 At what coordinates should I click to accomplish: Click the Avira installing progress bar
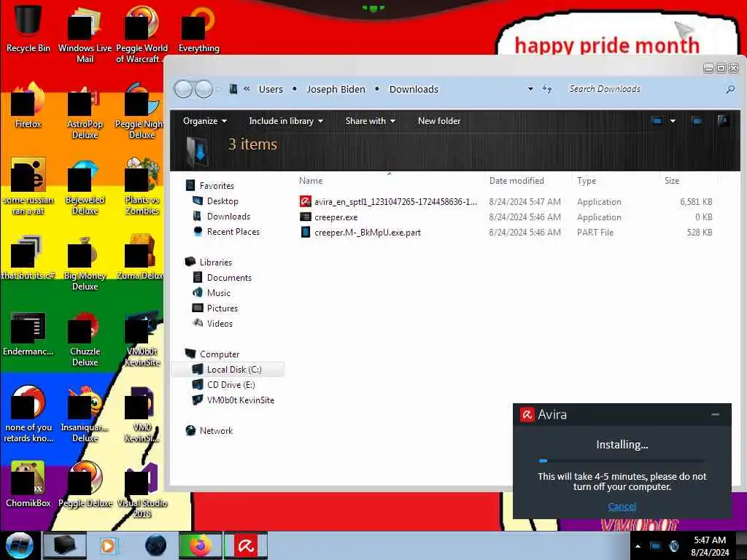point(622,461)
